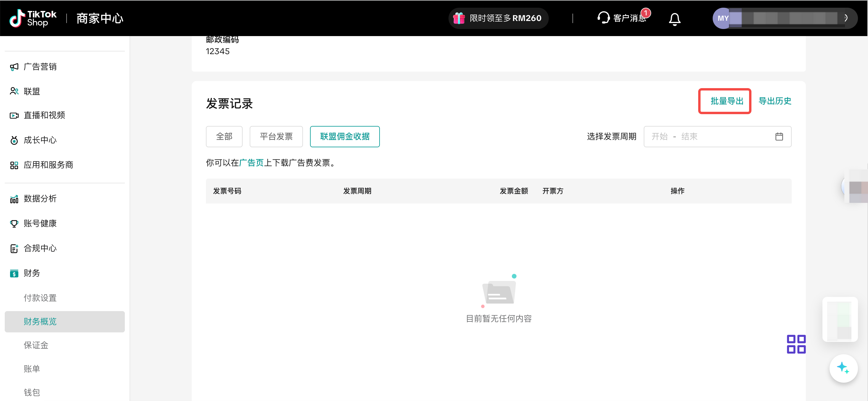
Task: Open the 广告页 link
Action: pos(251,163)
